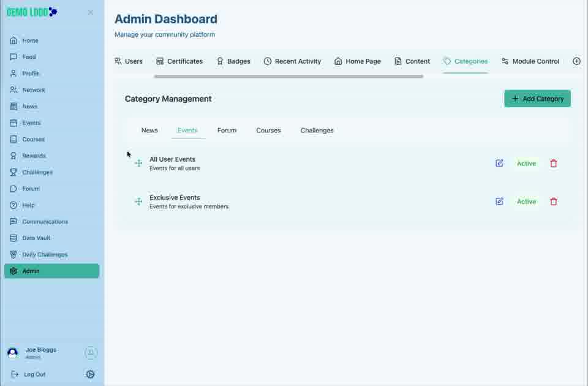Click the Joe Bloggs user name
Screen dimensions: 588x386
tap(41, 350)
